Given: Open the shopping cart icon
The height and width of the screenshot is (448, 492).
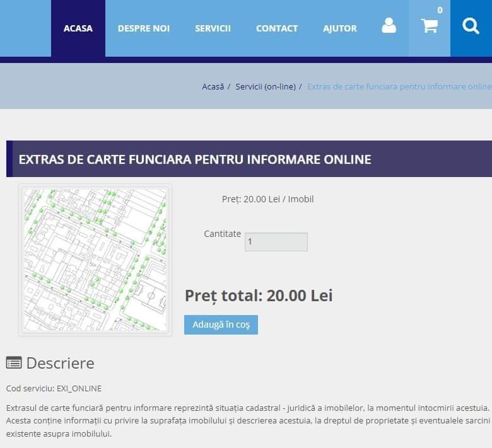Looking at the screenshot, I should coord(429,26).
